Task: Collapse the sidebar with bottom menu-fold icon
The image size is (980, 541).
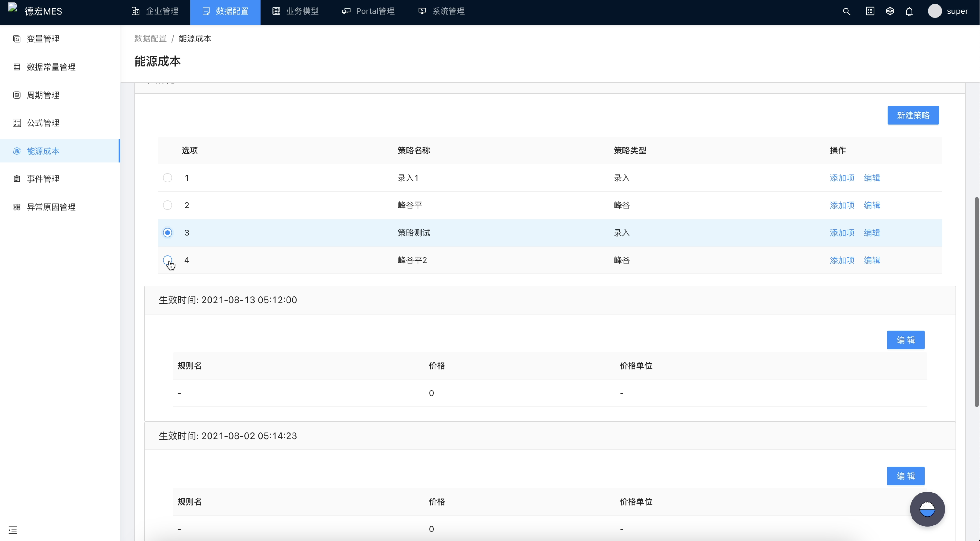Action: pyautogui.click(x=13, y=530)
